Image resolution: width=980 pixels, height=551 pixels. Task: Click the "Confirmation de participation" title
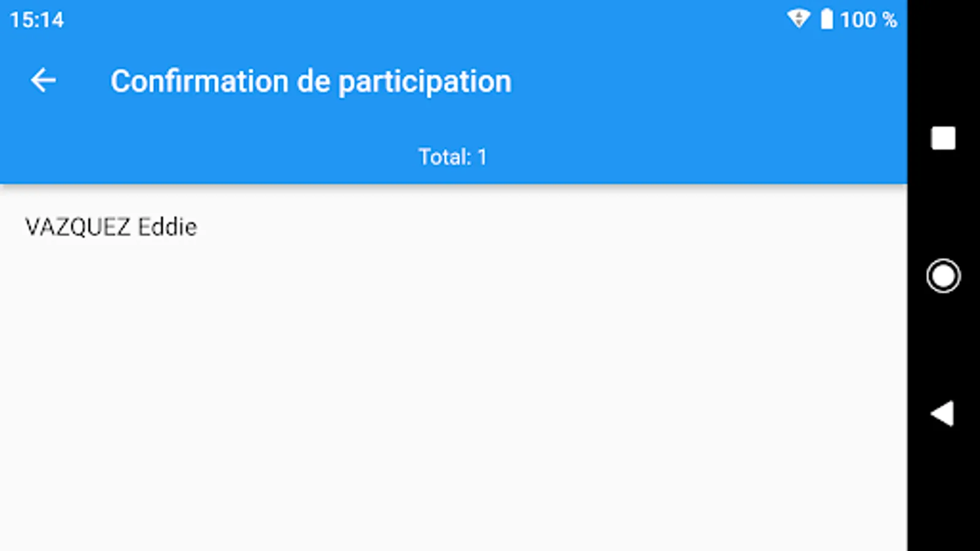[x=311, y=81]
